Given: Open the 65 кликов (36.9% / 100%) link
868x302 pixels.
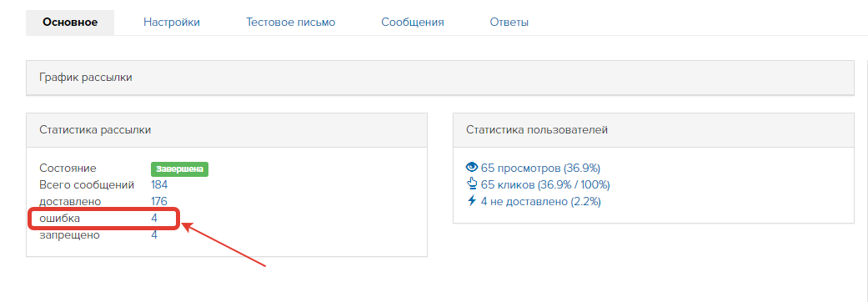Looking at the screenshot, I should click(545, 184).
